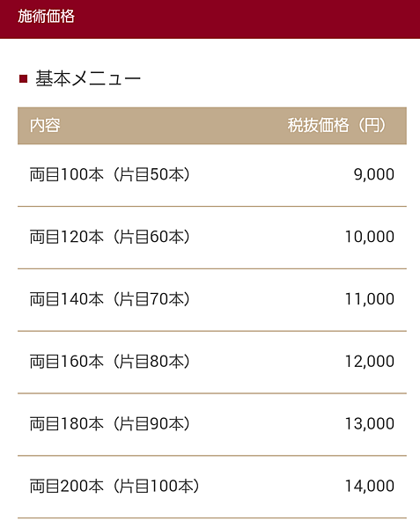This screenshot has width=420, height=528.
Task: Click the tan table header bar
Action: click(x=212, y=126)
